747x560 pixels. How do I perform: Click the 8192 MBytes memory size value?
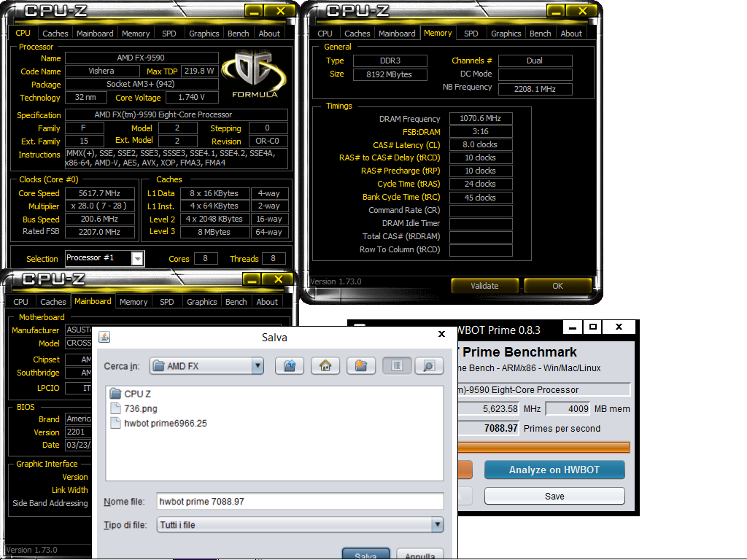click(x=390, y=74)
